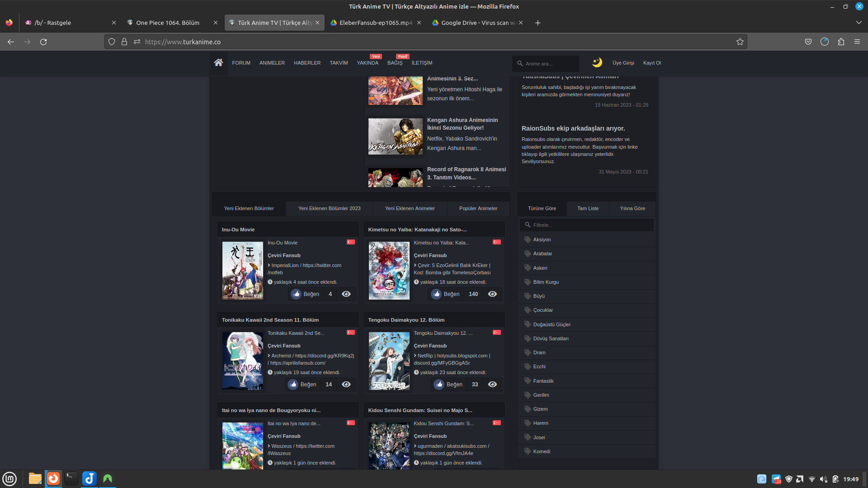
Task: Open the JDownloader taskbar icon
Action: click(x=90, y=479)
